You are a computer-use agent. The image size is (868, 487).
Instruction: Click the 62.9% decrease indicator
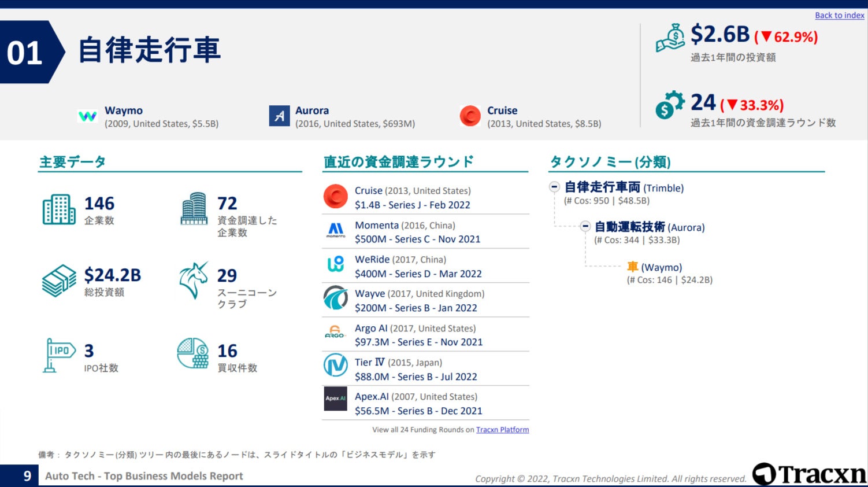pos(786,37)
